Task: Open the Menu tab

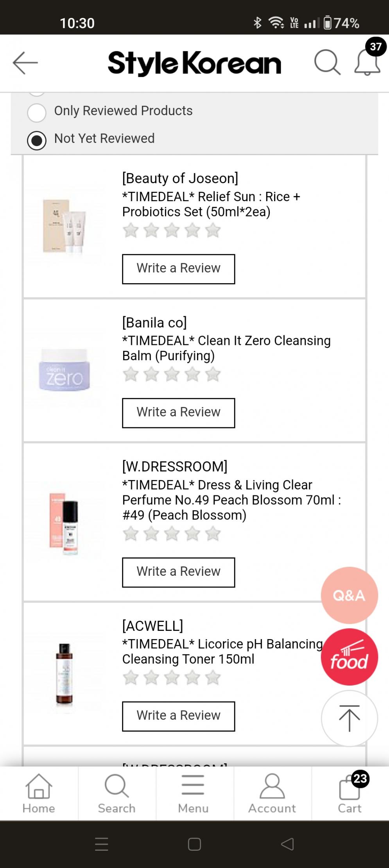Action: pos(193,793)
